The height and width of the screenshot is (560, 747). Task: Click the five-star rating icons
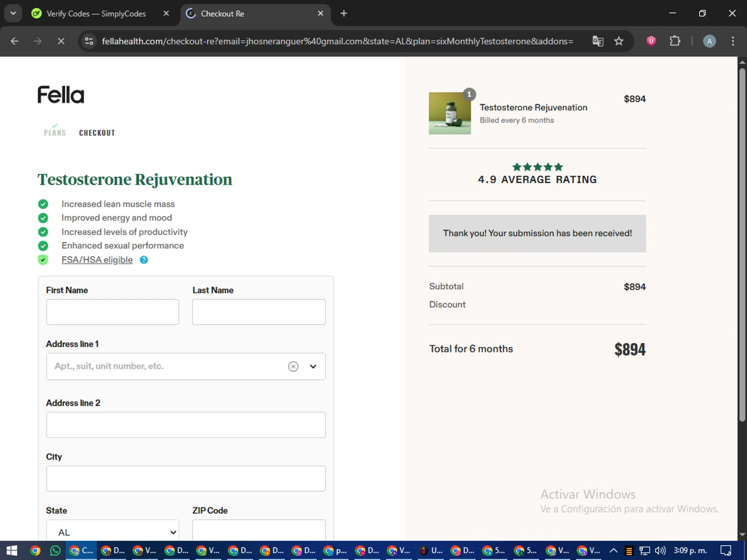tap(537, 167)
